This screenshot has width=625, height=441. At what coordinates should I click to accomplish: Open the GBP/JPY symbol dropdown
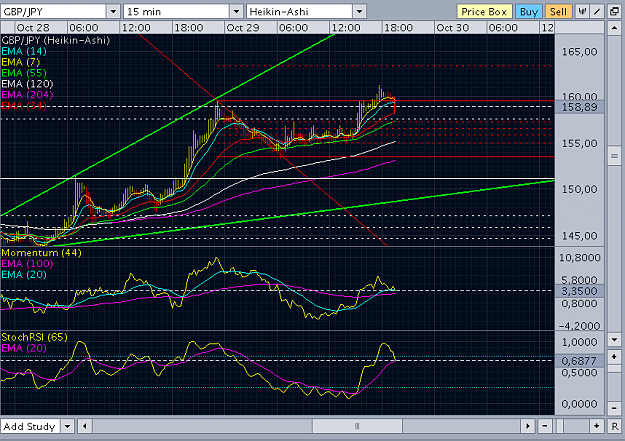(x=113, y=12)
